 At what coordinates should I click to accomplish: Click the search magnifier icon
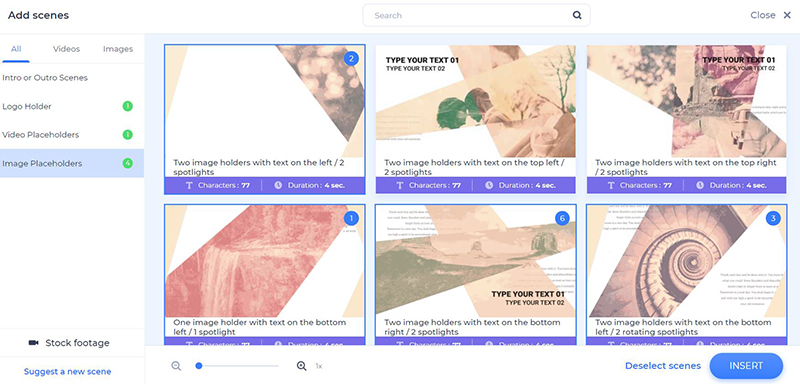(x=577, y=15)
